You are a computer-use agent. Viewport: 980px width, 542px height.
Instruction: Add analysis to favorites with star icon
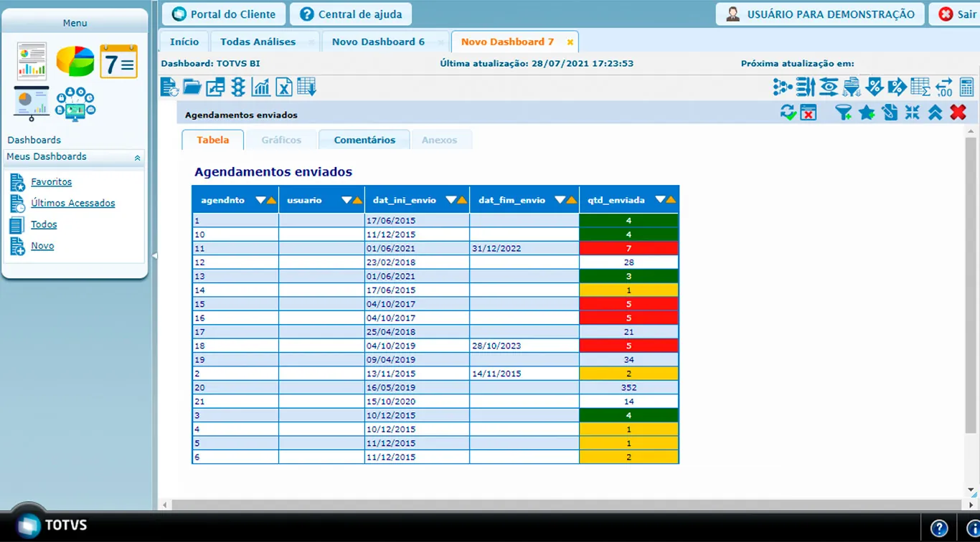(867, 113)
